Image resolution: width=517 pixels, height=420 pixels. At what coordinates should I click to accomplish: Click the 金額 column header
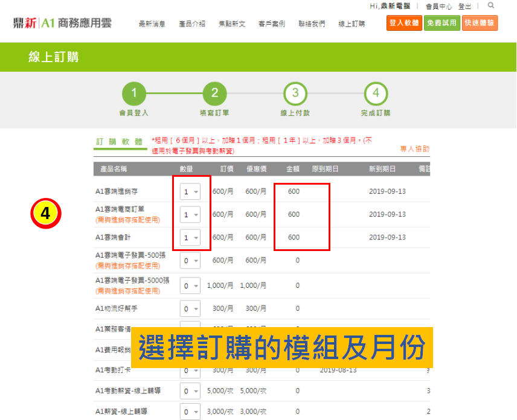293,169
